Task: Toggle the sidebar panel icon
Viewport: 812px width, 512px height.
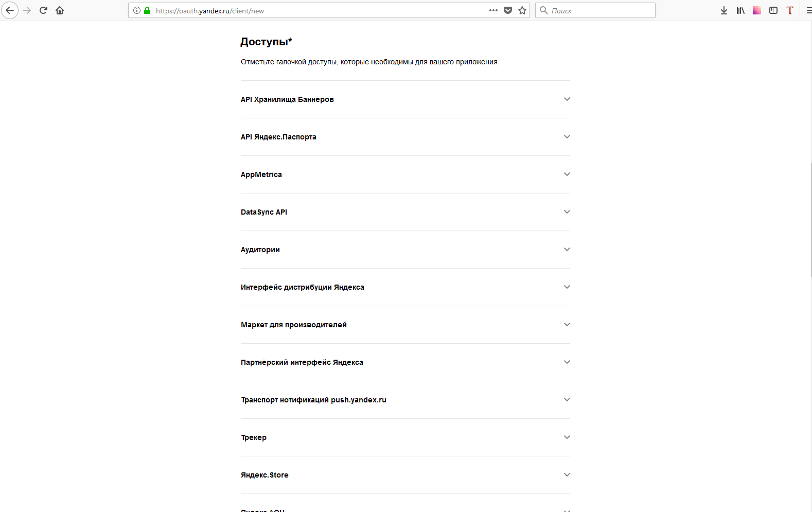Action: click(773, 10)
